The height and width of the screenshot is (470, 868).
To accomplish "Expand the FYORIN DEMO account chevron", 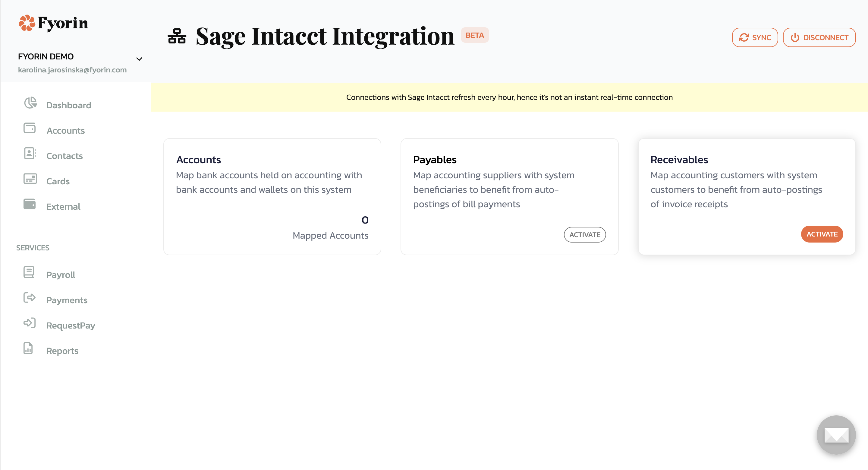I will pyautogui.click(x=139, y=59).
